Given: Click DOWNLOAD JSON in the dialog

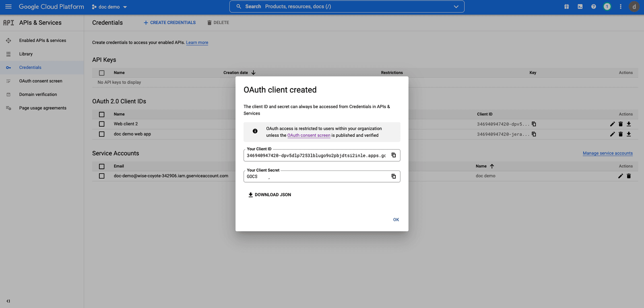Looking at the screenshot, I should click(x=270, y=195).
